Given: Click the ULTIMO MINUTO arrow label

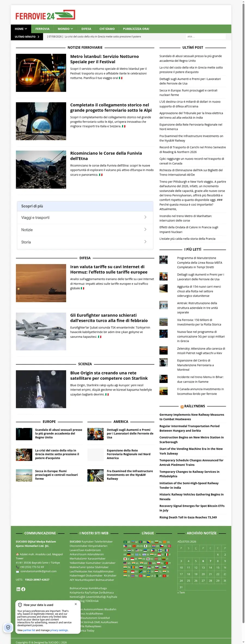Looking at the screenshot, I should pyautogui.click(x=27, y=37).
